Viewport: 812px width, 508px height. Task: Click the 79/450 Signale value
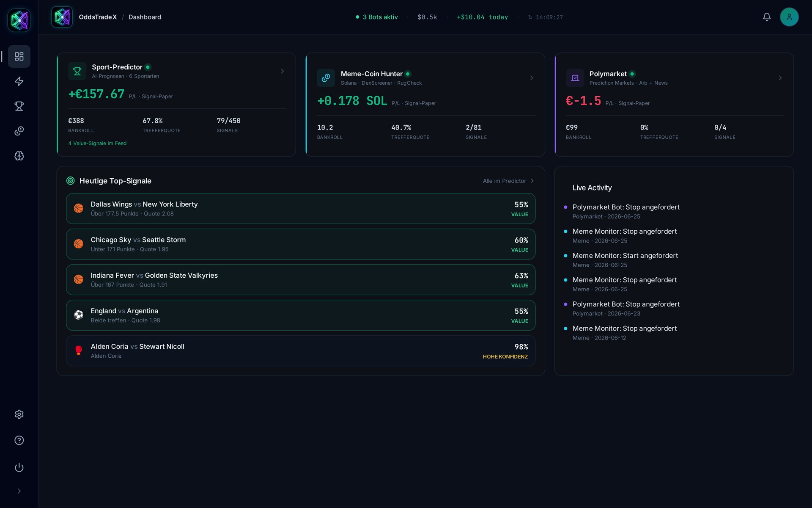pos(229,121)
